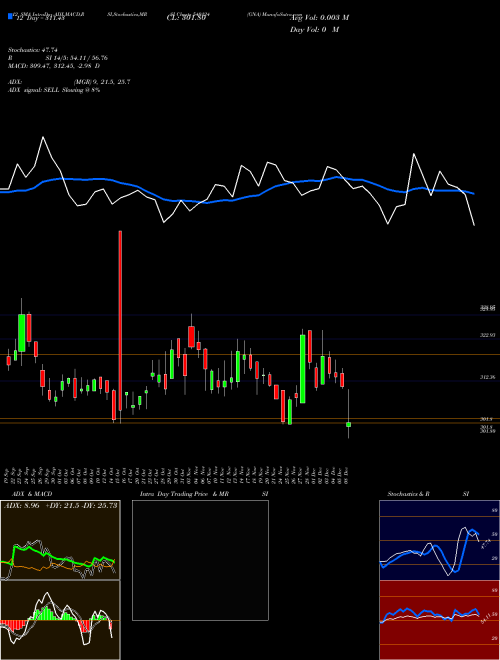Click the last green candlestick near 301

[348, 424]
